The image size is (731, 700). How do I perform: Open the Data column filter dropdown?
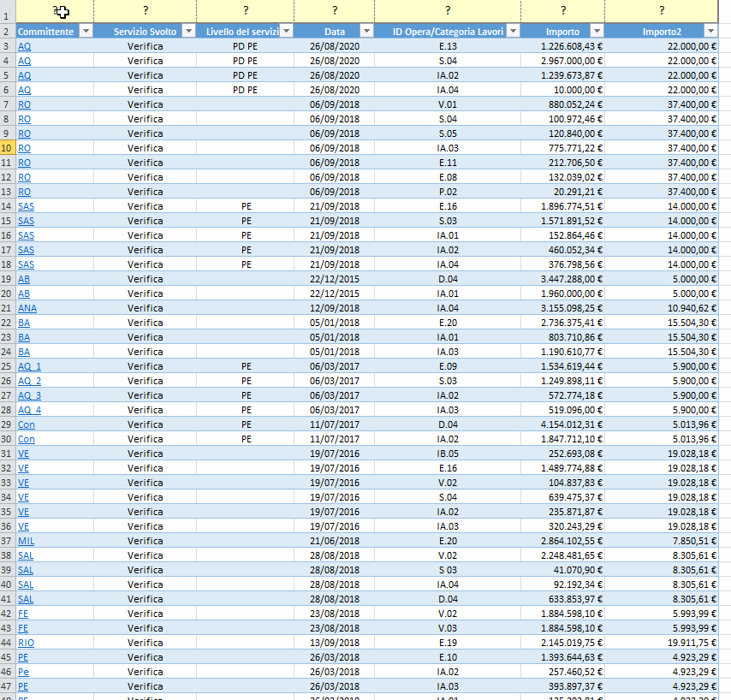tap(367, 31)
